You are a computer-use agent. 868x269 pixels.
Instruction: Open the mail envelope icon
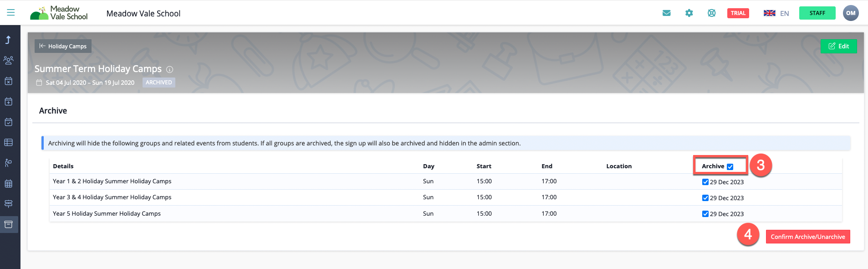pyautogui.click(x=666, y=13)
